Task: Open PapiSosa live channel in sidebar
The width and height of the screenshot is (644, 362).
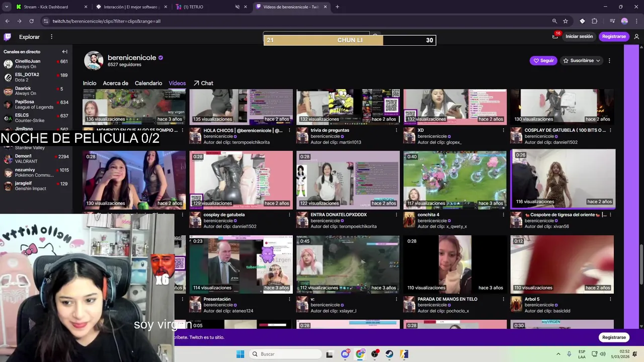Action: pyautogui.click(x=35, y=105)
